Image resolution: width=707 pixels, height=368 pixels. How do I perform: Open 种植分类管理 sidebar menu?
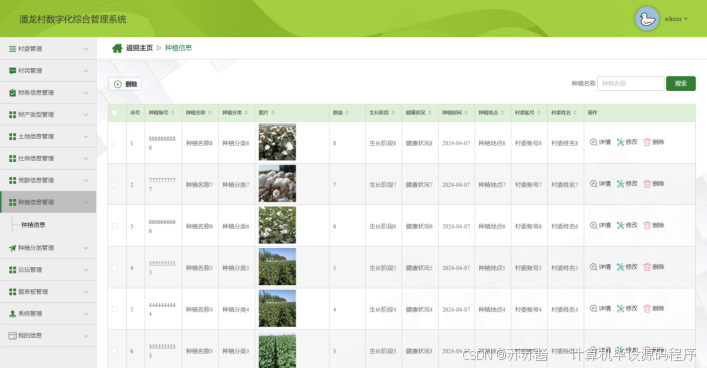48,248
